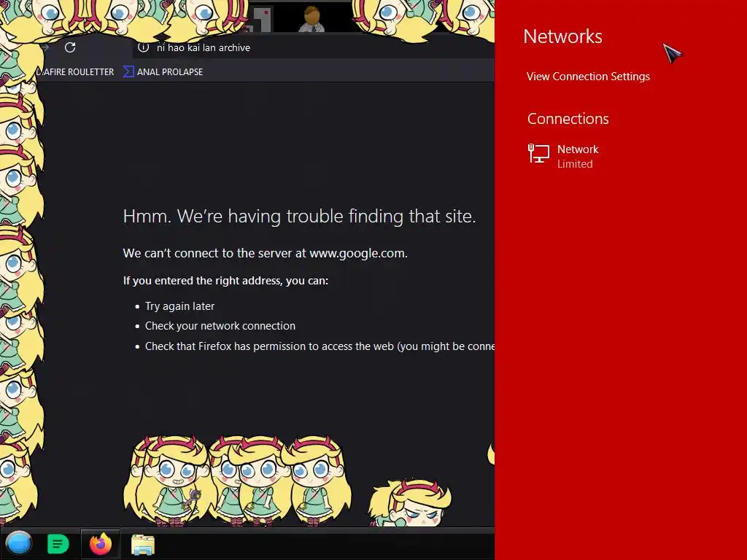The width and height of the screenshot is (747, 560).
Task: Open File Explorer from the taskbar
Action: click(x=143, y=545)
